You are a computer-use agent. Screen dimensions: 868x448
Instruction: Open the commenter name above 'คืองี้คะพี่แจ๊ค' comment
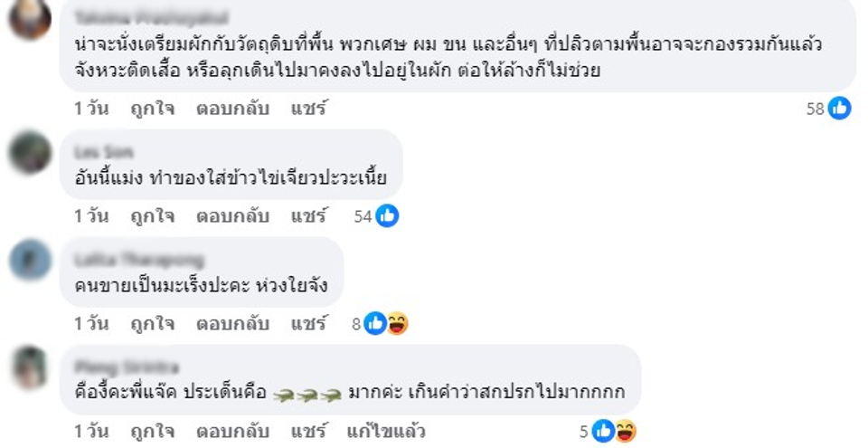click(127, 367)
